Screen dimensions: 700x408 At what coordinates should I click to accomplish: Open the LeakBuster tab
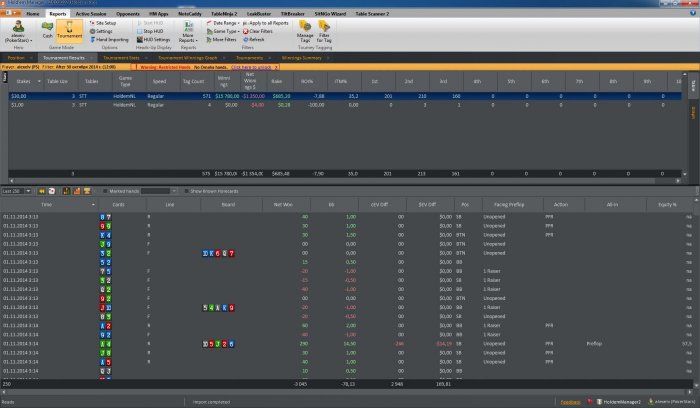[x=259, y=14]
